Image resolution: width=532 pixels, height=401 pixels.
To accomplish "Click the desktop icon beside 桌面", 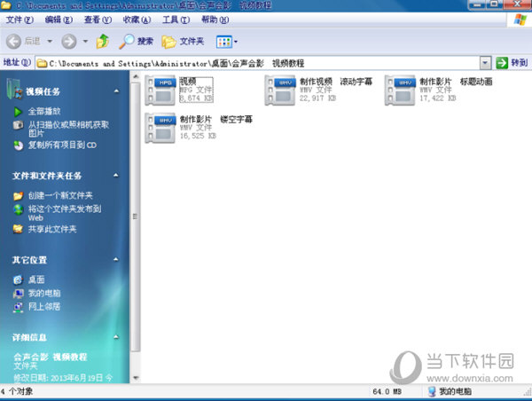I will (18, 279).
